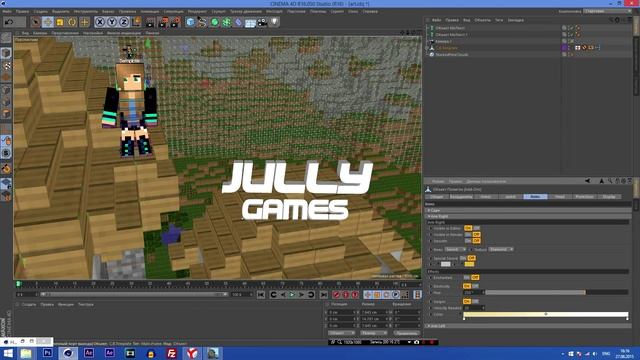Open Object Manager Tags menu
Viewport: 640px width, 360px height.
[499, 20]
